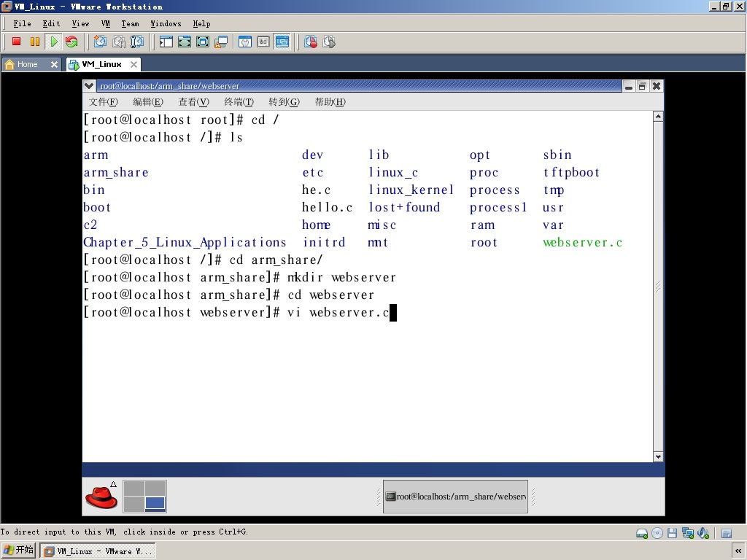Click the linux_kernel directory name
The width and height of the screenshot is (747, 560).
pos(411,190)
